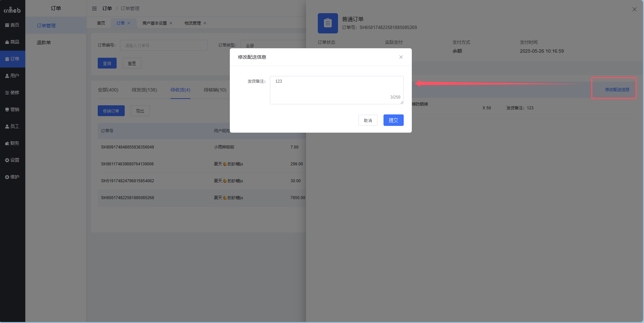This screenshot has height=323, width=644.
Task: Collapse sidebar via hamburger icon
Action: coord(95,8)
